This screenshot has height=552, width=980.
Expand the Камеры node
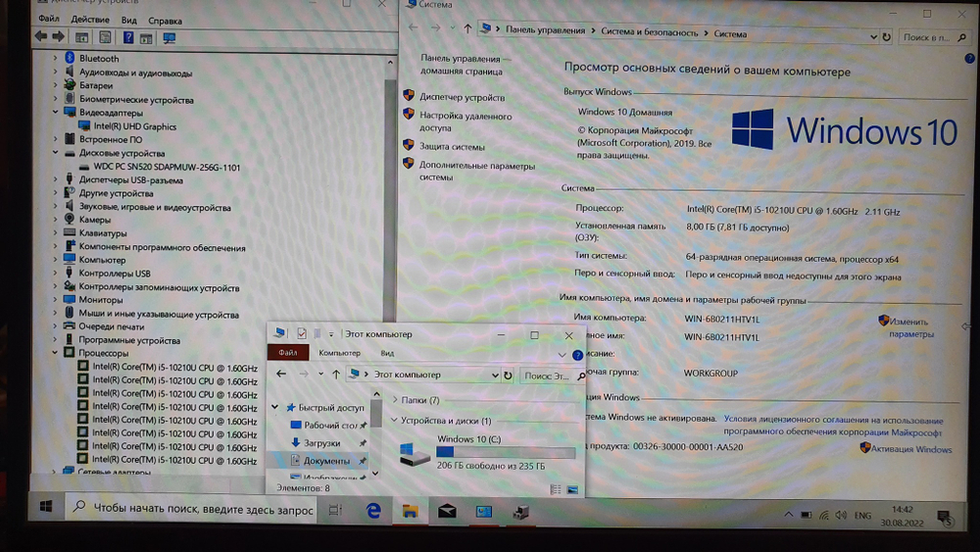point(55,220)
